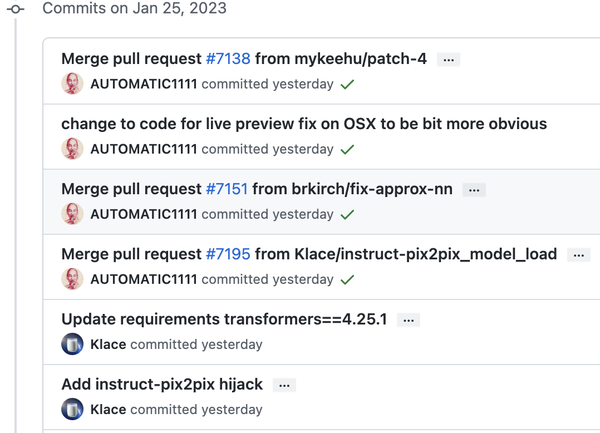The height and width of the screenshot is (433, 600).
Task: Expand ellipsis on Add instruct-pix2pix hijack commit
Action: (x=285, y=385)
